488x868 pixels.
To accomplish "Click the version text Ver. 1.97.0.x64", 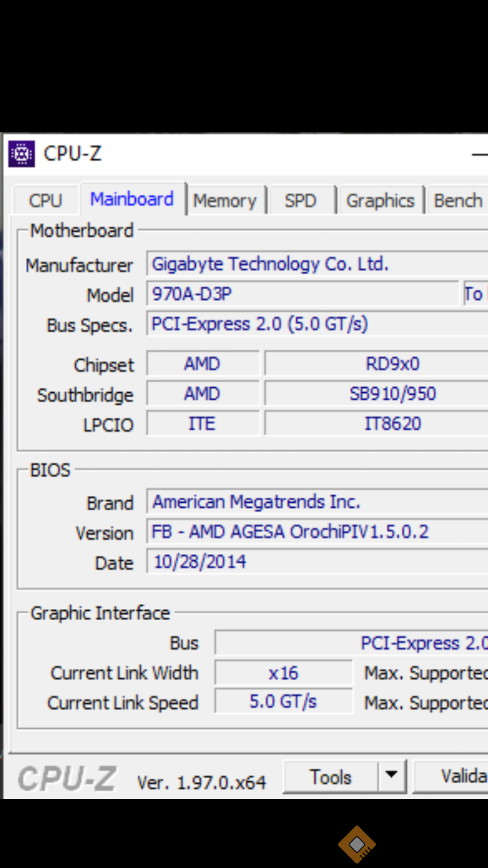I will [202, 783].
